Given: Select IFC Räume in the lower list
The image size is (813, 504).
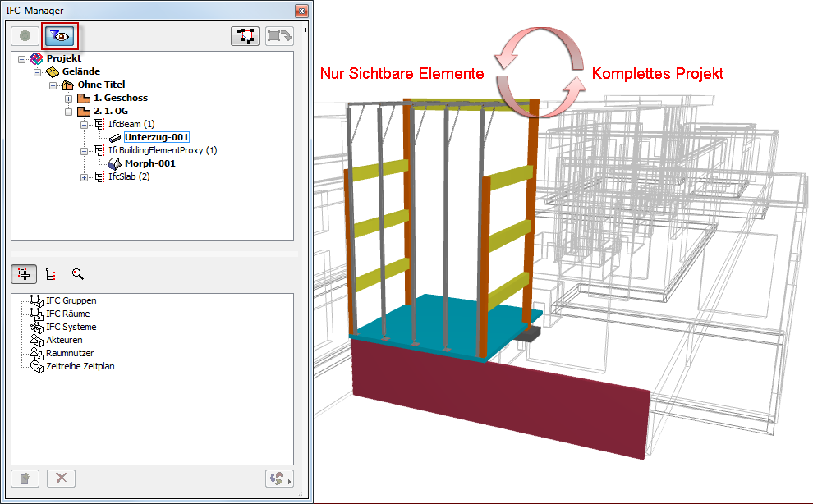Looking at the screenshot, I should 68,314.
